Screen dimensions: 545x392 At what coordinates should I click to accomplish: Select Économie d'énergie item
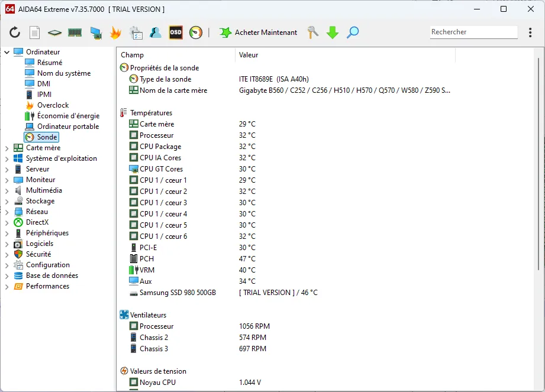pos(68,116)
